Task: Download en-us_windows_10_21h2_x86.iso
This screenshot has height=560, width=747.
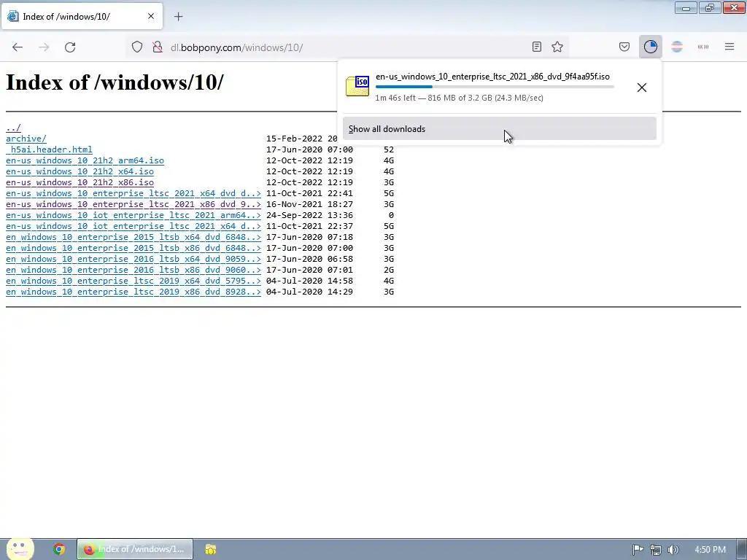Action: pyautogui.click(x=80, y=182)
